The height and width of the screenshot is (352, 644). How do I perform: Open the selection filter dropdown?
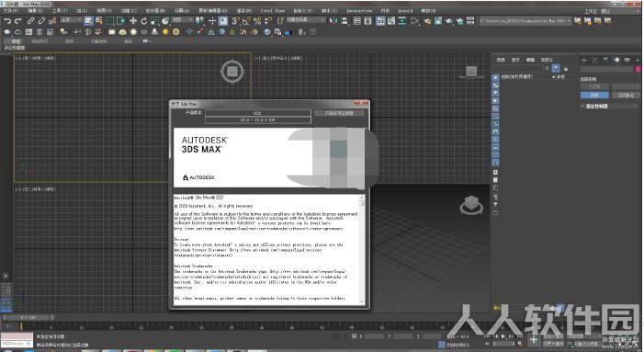[71, 20]
